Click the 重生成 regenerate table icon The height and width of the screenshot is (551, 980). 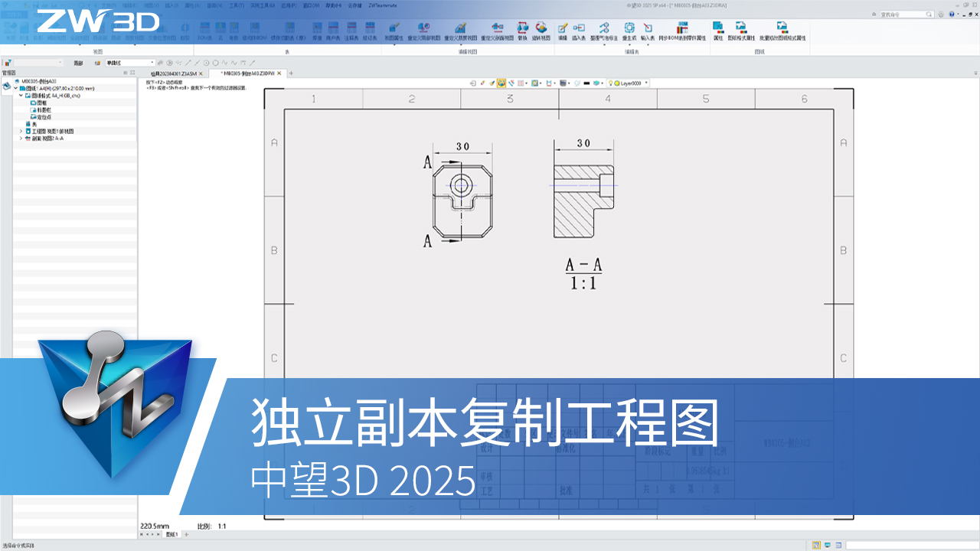629,28
